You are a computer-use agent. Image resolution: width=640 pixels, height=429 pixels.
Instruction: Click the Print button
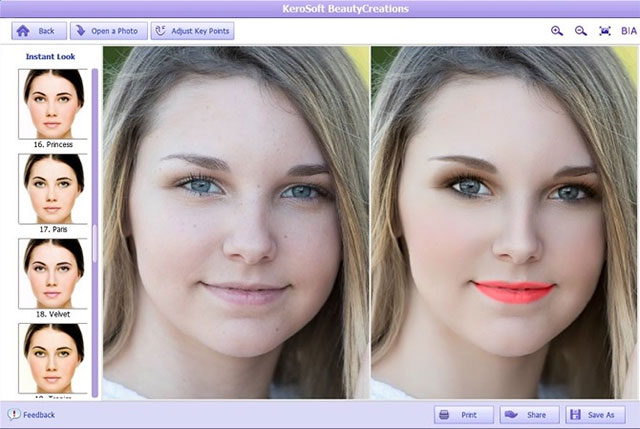(x=464, y=415)
